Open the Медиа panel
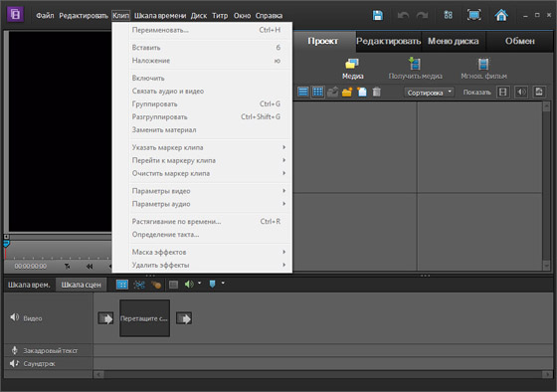 coord(352,69)
